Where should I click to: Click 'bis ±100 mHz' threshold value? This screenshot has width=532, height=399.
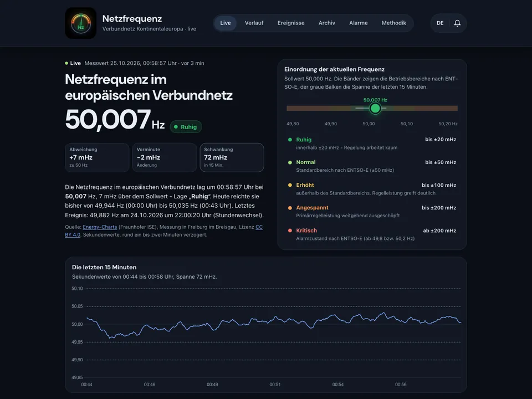(x=439, y=185)
